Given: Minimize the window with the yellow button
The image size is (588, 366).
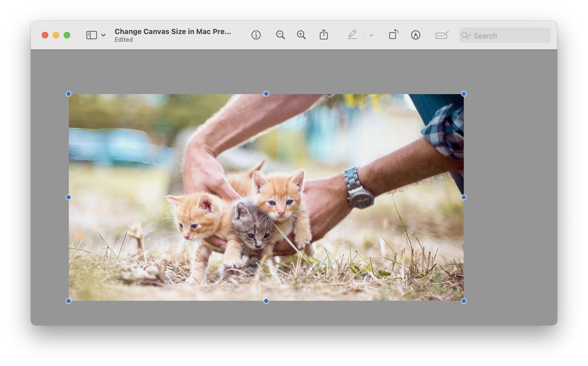Looking at the screenshot, I should [56, 35].
